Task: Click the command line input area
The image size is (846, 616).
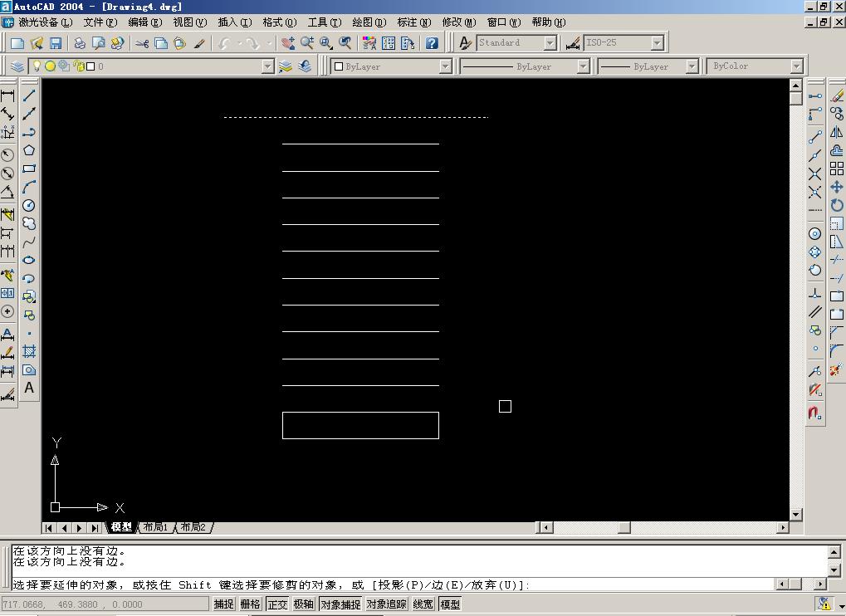Action: coord(393,584)
